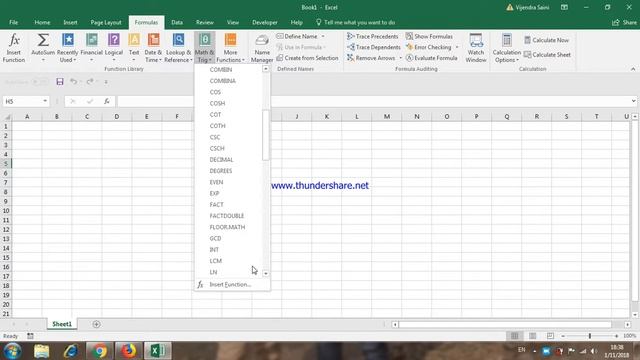
Task: Open Calculation Options
Action: (507, 48)
